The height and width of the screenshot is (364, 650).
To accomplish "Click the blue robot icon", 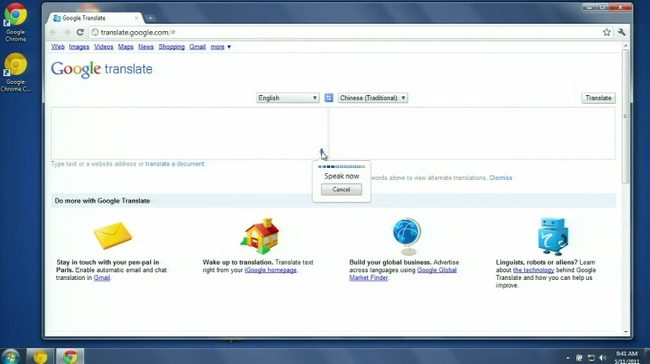I will tap(553, 236).
